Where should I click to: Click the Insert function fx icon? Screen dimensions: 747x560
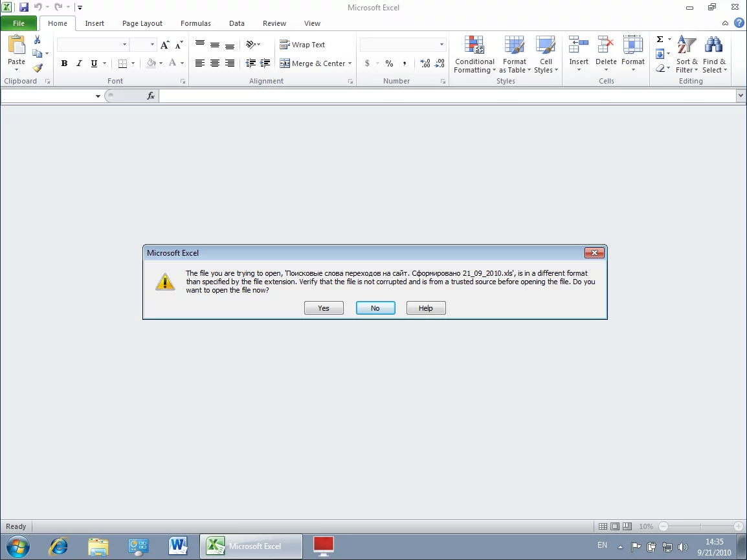(x=151, y=96)
